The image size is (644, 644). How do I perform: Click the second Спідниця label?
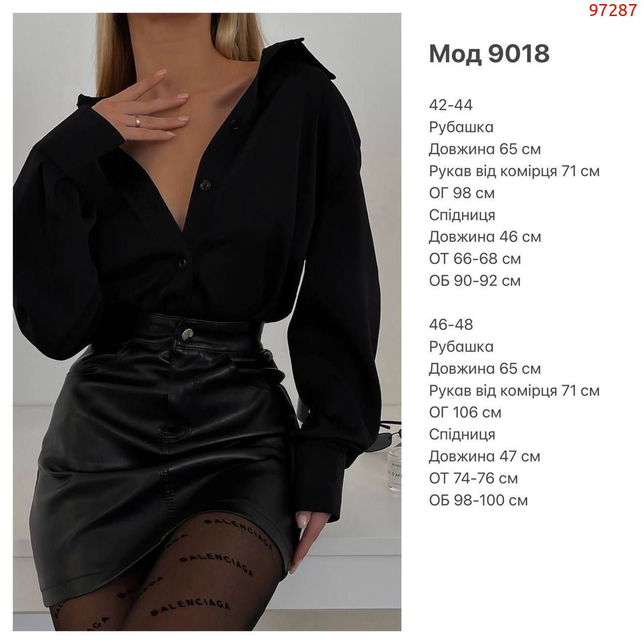click(462, 435)
